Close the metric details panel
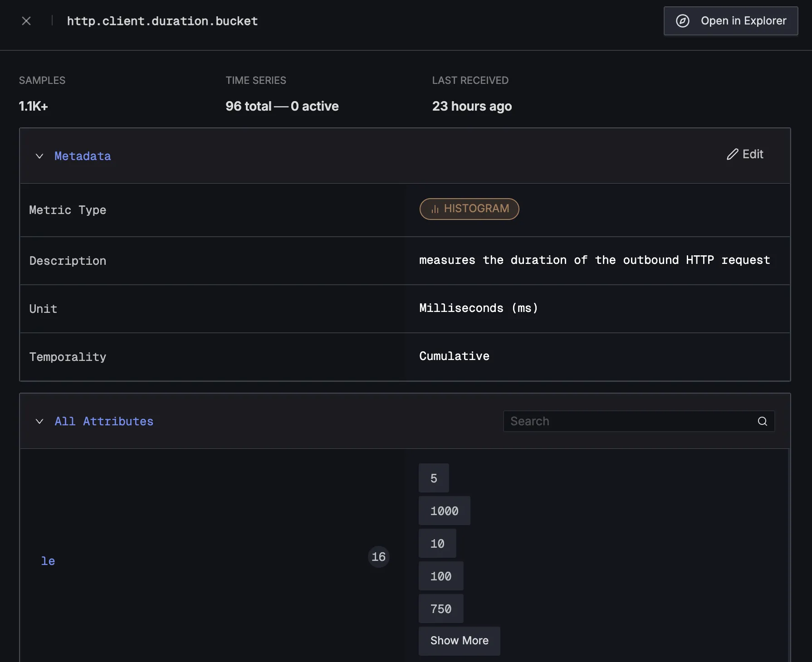 pyautogui.click(x=26, y=21)
